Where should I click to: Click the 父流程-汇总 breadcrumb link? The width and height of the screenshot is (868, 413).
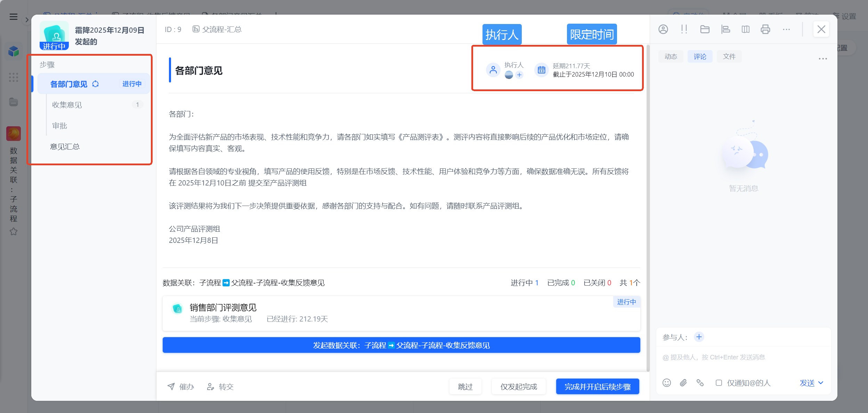coord(217,29)
